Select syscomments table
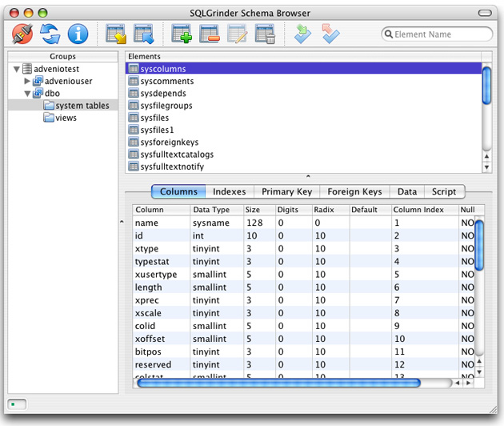Image resolution: width=504 pixels, height=426 pixels. click(x=303, y=81)
